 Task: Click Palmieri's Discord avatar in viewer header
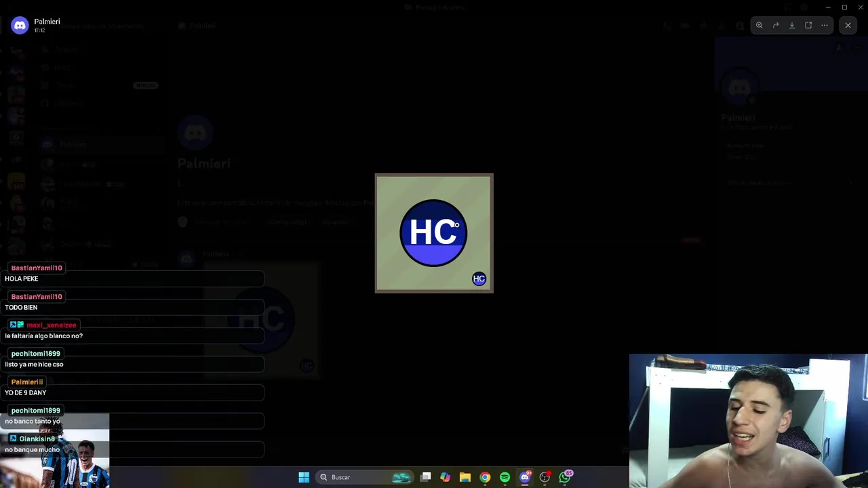point(20,26)
